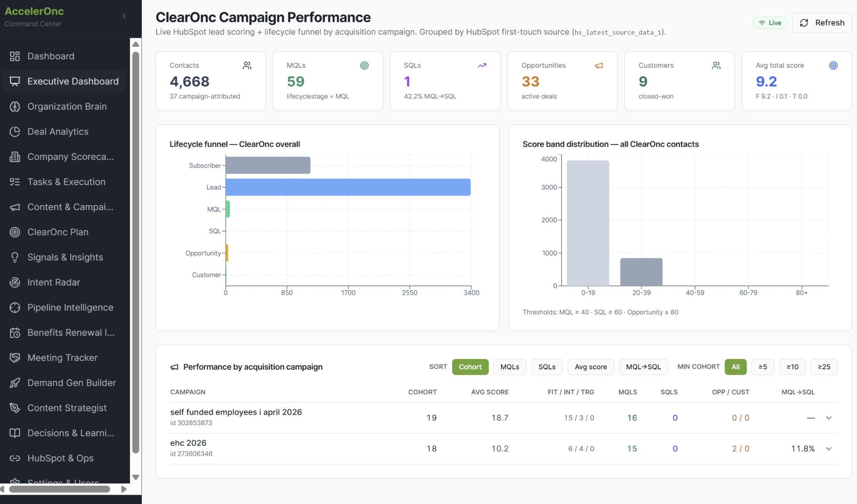Click the Organization Brain icon
This screenshot has height=504, width=857.
15,107
